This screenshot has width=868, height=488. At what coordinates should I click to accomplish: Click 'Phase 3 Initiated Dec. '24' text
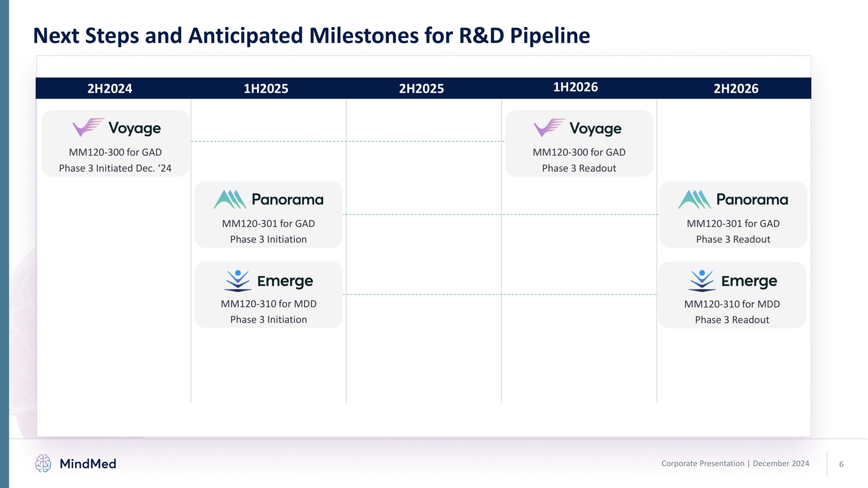pyautogui.click(x=115, y=168)
